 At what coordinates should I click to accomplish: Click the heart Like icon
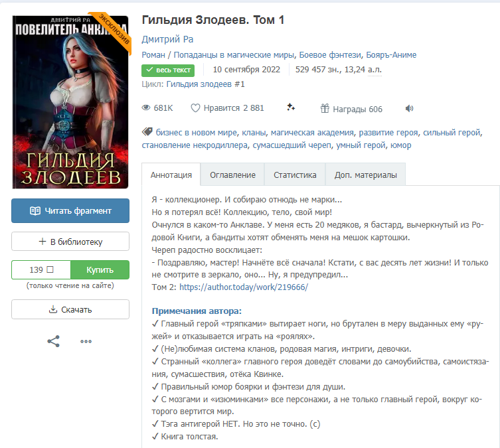tap(195, 108)
